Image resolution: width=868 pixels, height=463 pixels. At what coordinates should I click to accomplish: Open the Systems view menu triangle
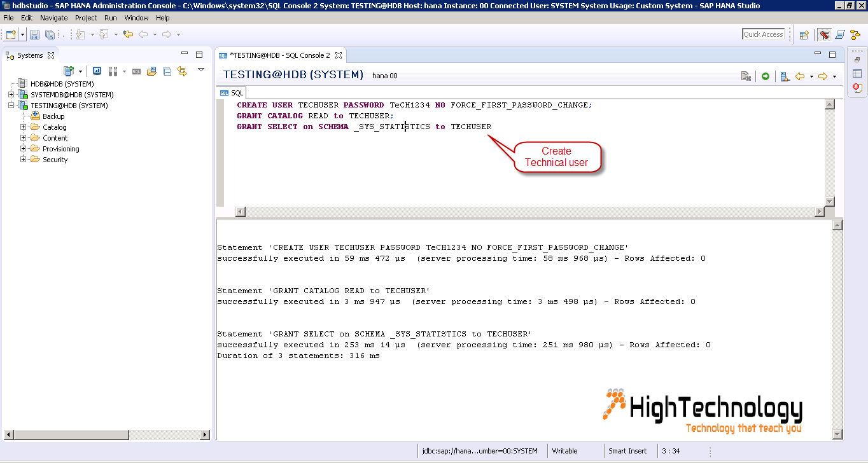(x=201, y=70)
